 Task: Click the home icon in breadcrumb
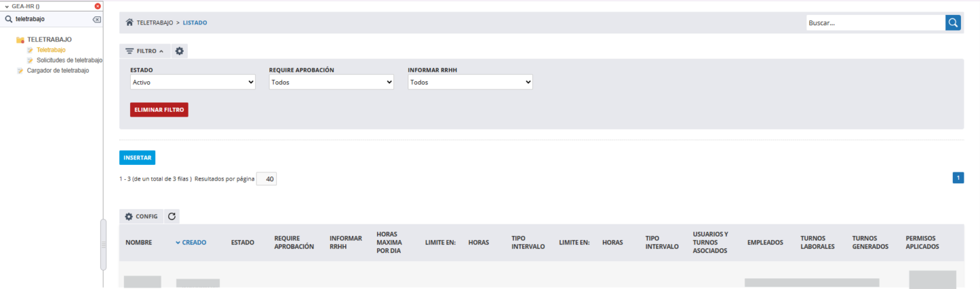click(129, 22)
